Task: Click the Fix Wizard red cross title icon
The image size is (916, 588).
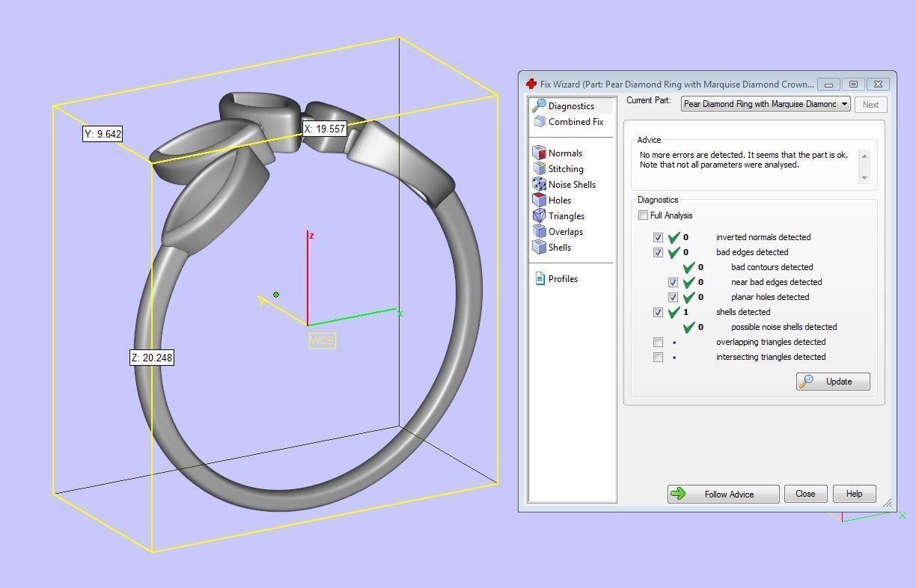Action: [531, 84]
